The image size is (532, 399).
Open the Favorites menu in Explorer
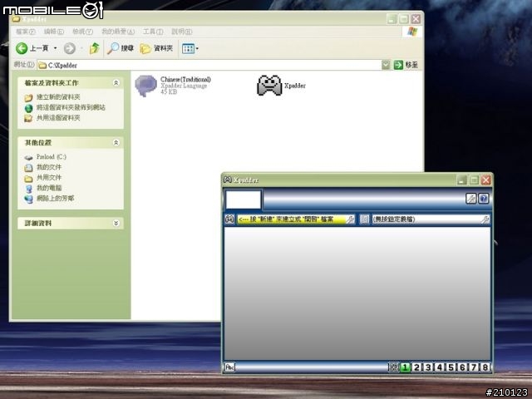tap(118, 32)
